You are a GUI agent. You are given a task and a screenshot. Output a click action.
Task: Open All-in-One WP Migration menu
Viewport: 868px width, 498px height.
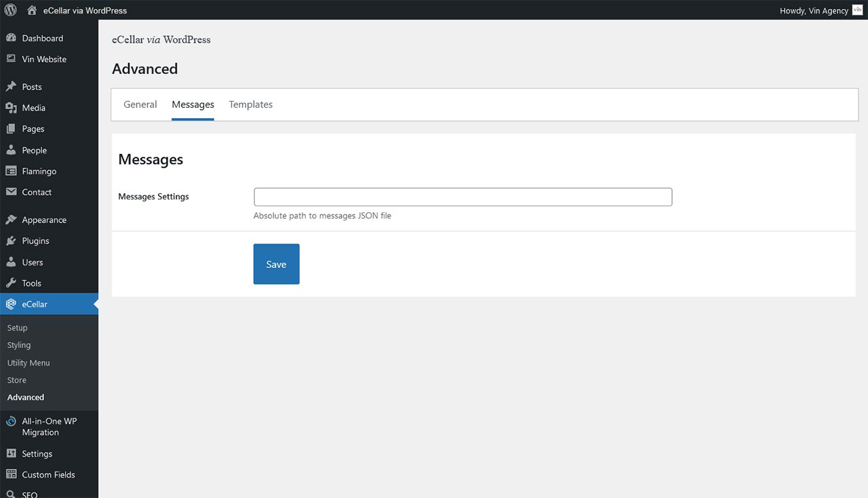[x=49, y=427]
